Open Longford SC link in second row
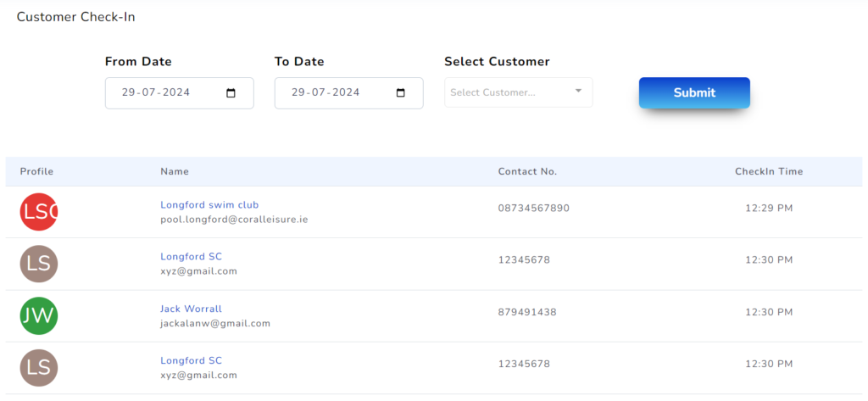The width and height of the screenshot is (868, 401). coord(191,256)
